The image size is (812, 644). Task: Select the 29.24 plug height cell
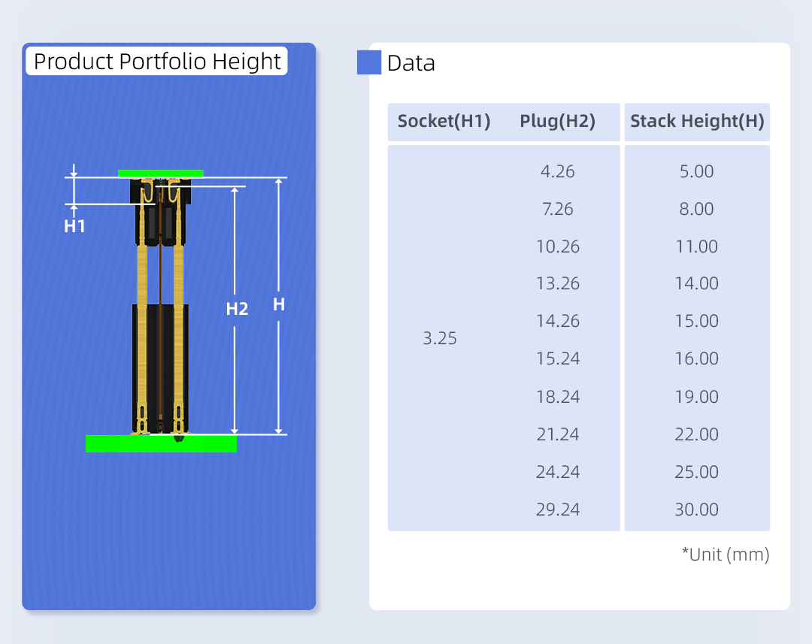[x=557, y=509]
